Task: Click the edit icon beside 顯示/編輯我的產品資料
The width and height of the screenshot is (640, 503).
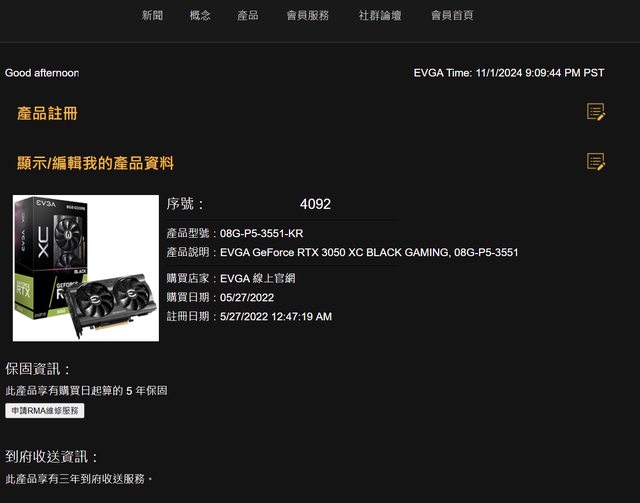Action: [x=596, y=162]
